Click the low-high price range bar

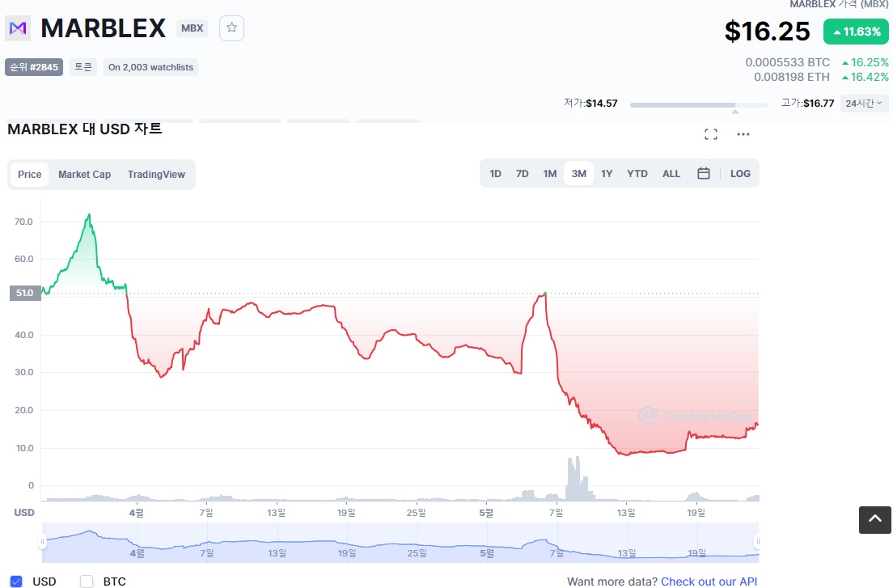coord(699,104)
